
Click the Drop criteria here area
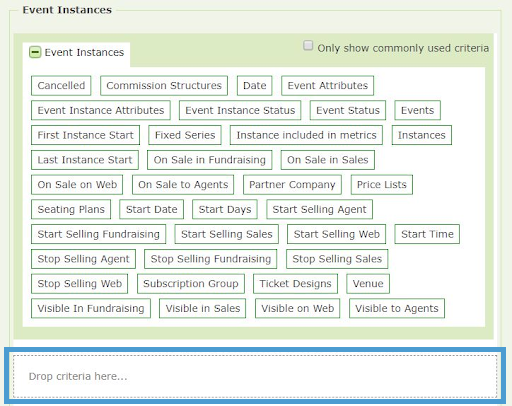pyautogui.click(x=255, y=376)
